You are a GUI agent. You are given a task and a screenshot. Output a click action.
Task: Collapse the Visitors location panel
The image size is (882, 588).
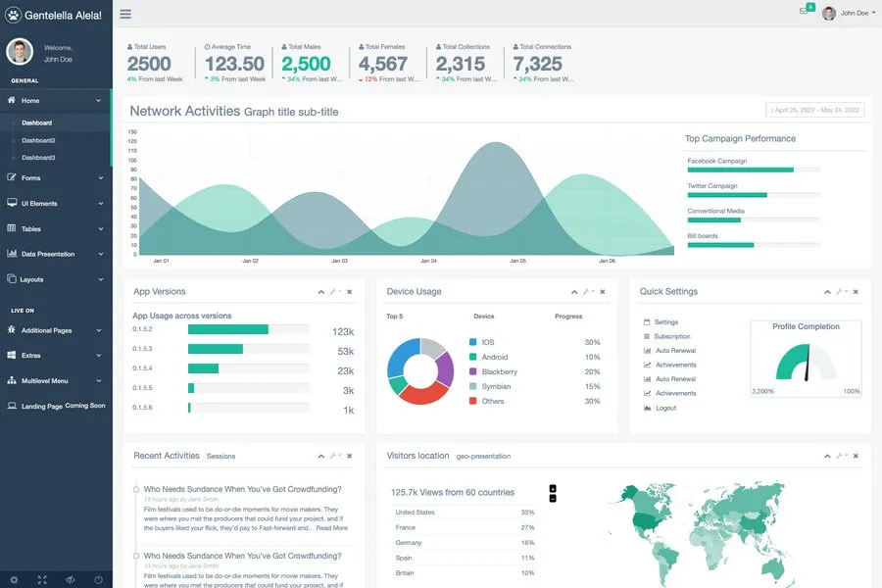(828, 457)
